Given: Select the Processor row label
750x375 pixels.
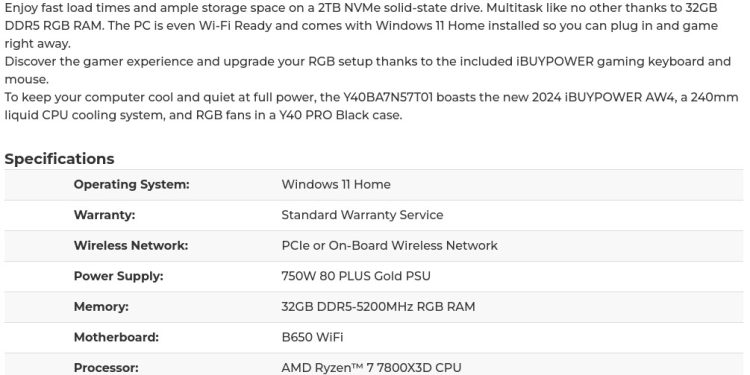Looking at the screenshot, I should [106, 368].
